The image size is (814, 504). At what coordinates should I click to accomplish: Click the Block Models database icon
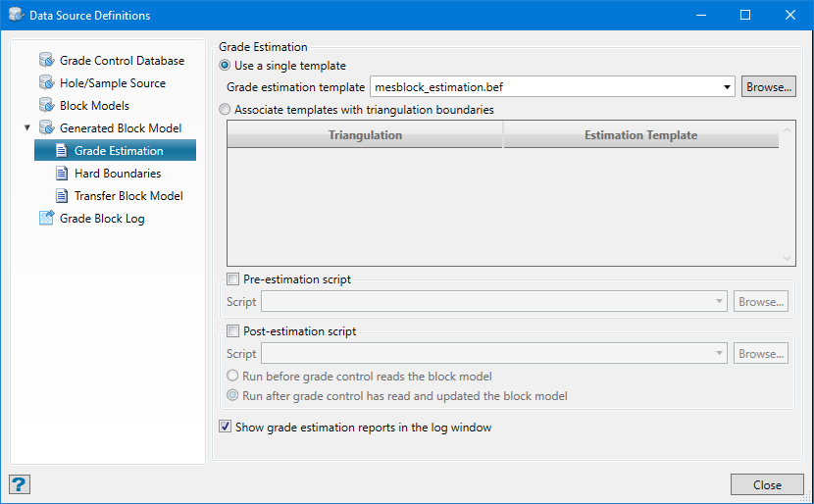pos(46,105)
